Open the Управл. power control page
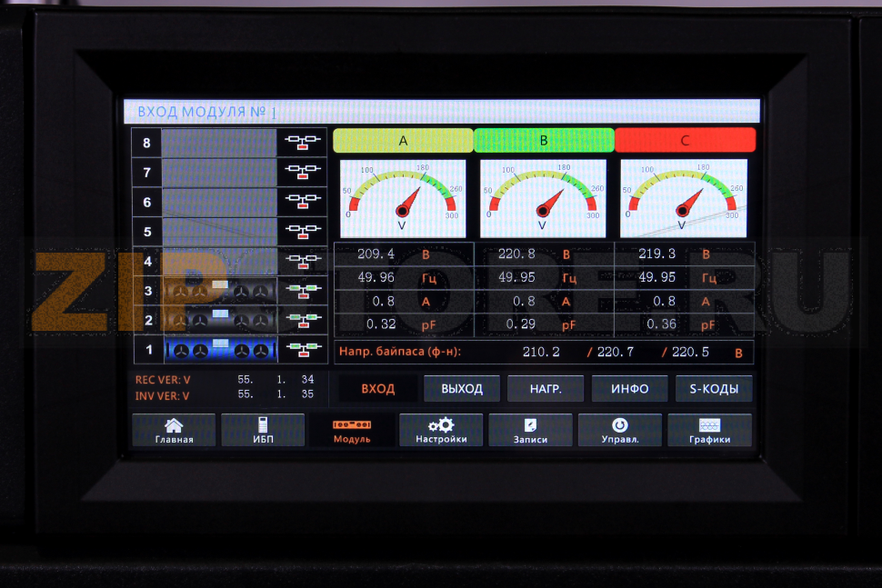 pyautogui.click(x=619, y=430)
